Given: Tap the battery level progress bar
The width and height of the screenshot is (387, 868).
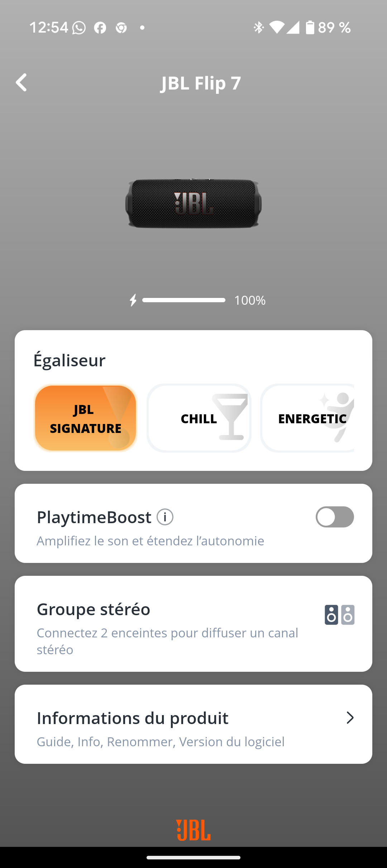Looking at the screenshot, I should click(x=184, y=300).
